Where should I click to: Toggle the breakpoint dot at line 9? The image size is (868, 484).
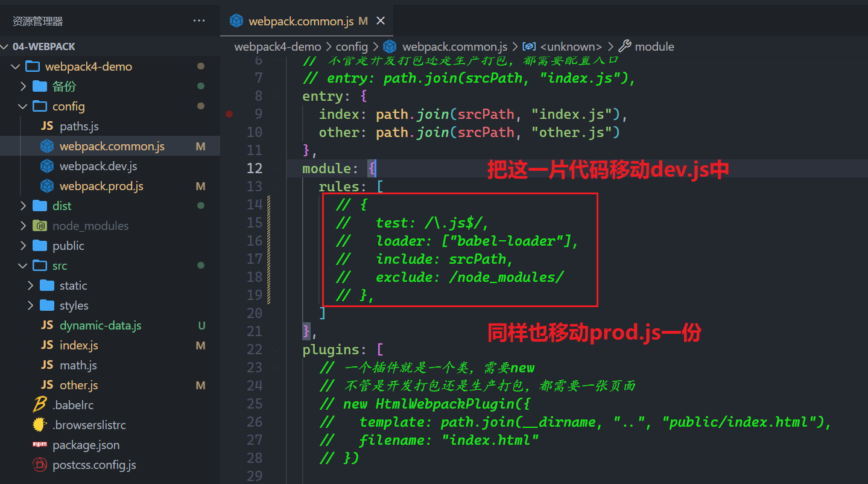pyautogui.click(x=229, y=113)
